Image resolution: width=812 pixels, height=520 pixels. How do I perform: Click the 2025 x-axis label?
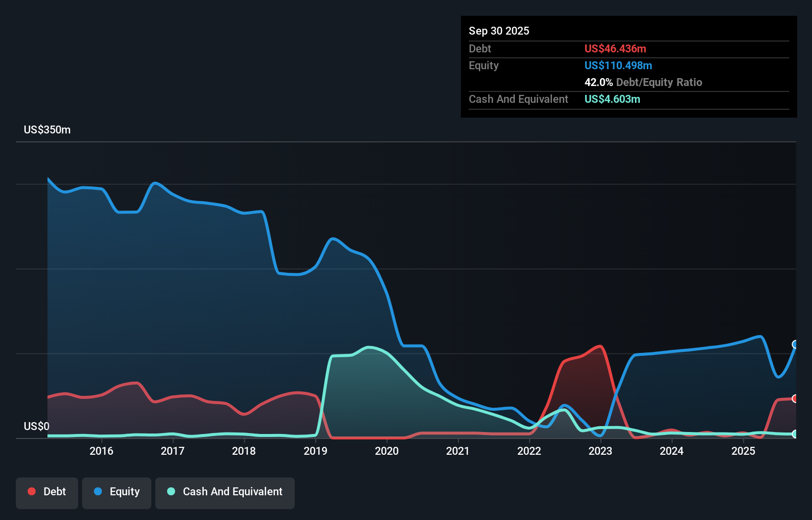click(743, 451)
